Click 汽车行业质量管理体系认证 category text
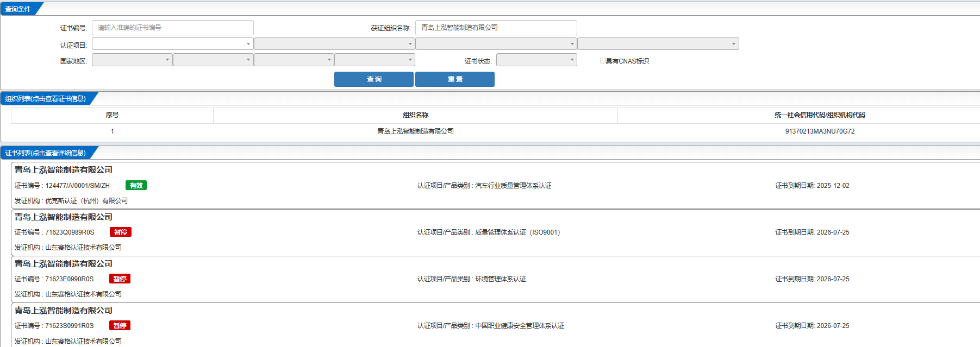Screen dimensions: 980x347 [513, 186]
